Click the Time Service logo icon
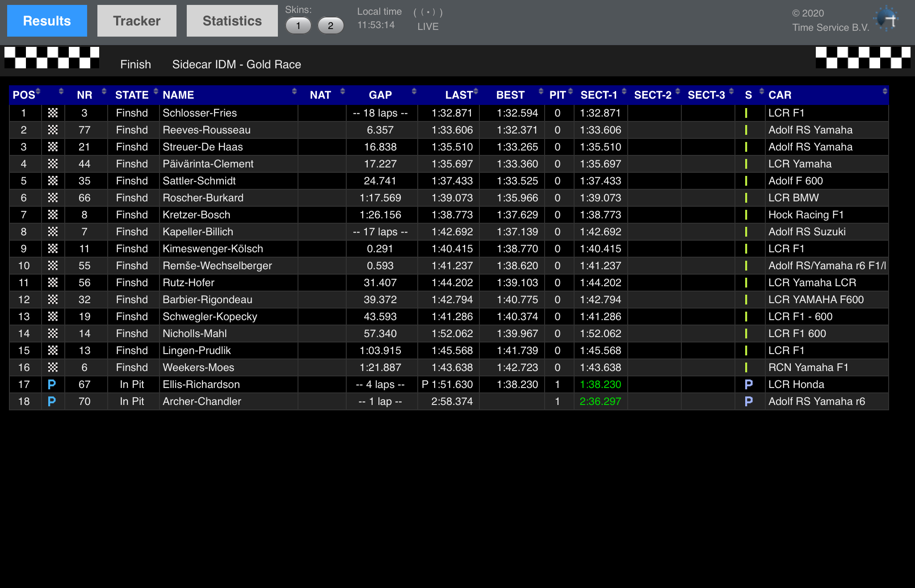 click(x=886, y=19)
